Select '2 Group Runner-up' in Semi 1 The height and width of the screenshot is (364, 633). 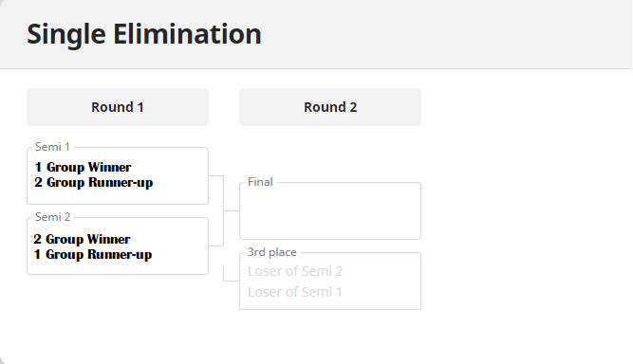tap(94, 182)
